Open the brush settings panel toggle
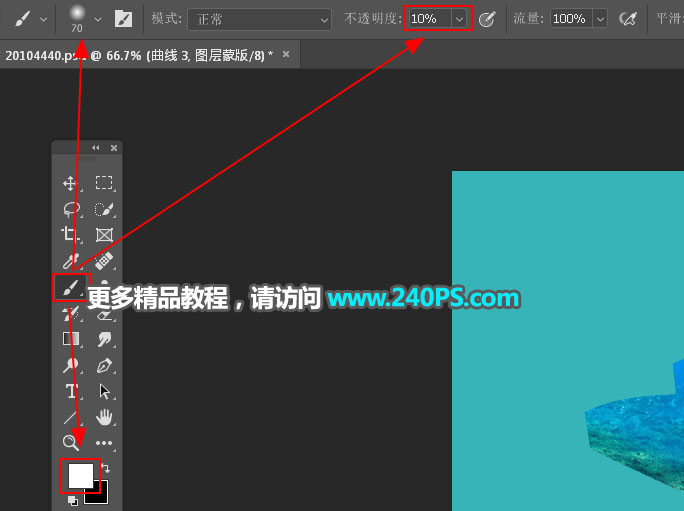 [x=123, y=19]
